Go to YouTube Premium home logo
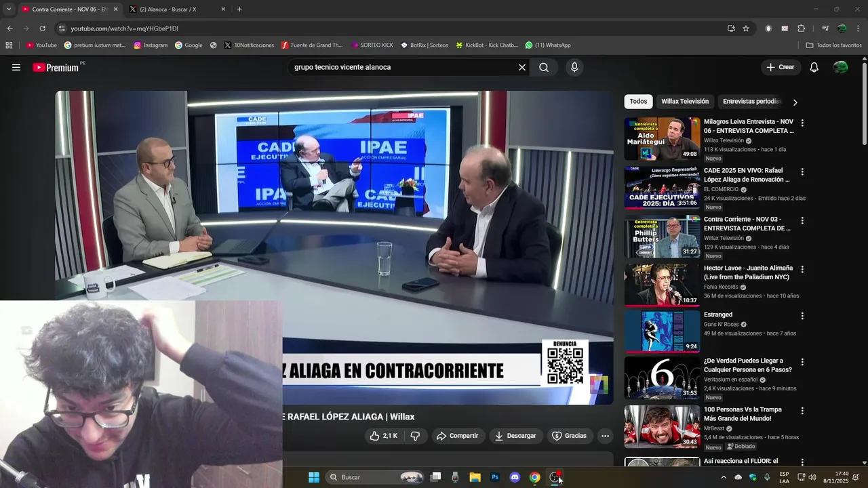Viewport: 868px width, 488px height. (56, 67)
